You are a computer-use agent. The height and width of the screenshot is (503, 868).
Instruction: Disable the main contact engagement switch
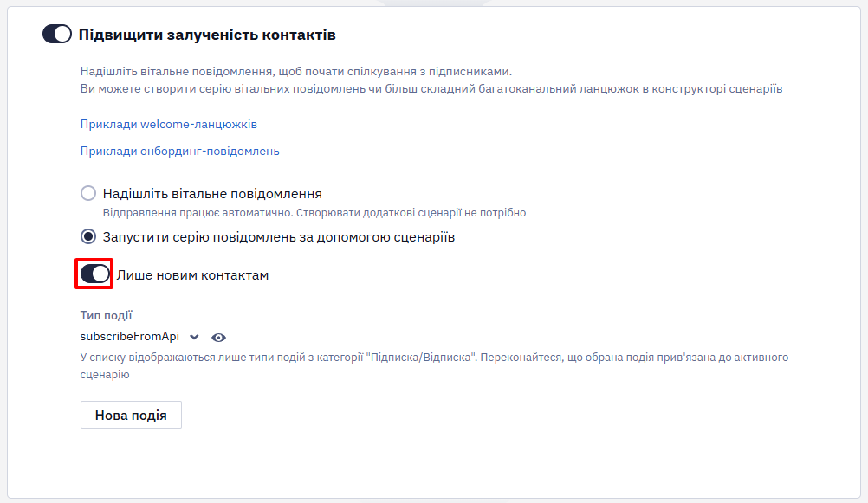click(57, 35)
